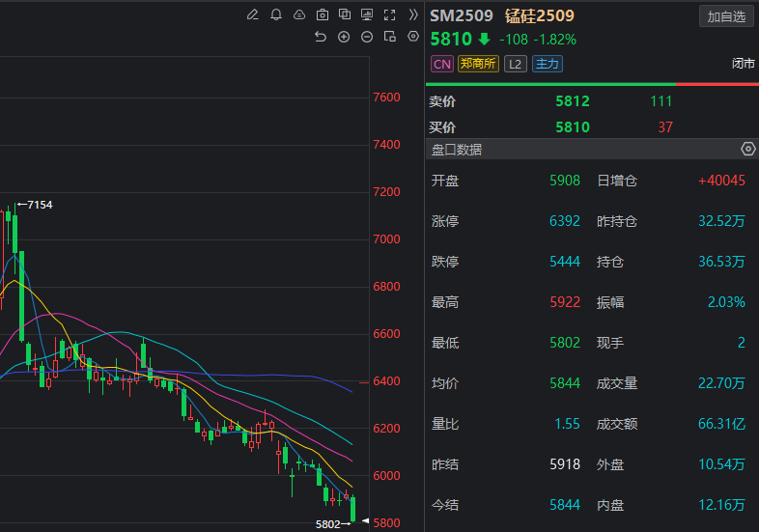The width and height of the screenshot is (759, 532).
Task: Click the 量比 value 1.55
Action: [567, 424]
